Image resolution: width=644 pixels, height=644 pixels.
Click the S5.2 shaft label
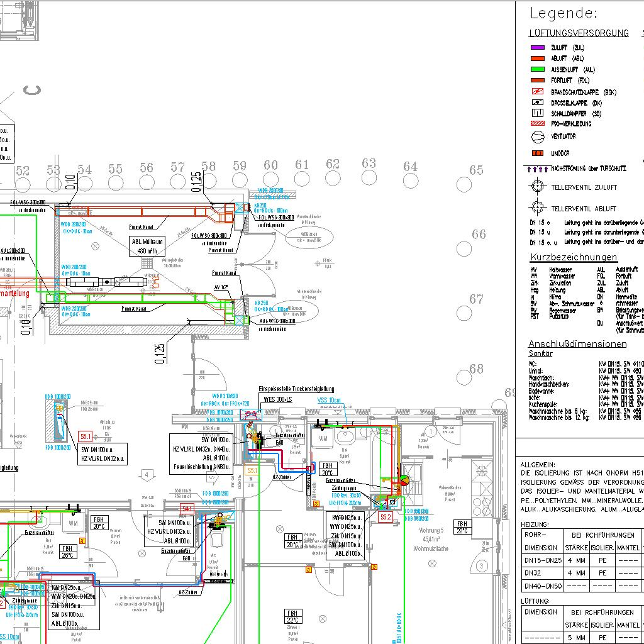386,517
